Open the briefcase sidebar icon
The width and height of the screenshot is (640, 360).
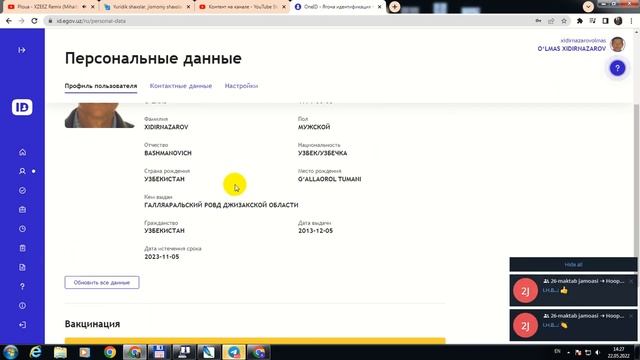coord(22,210)
